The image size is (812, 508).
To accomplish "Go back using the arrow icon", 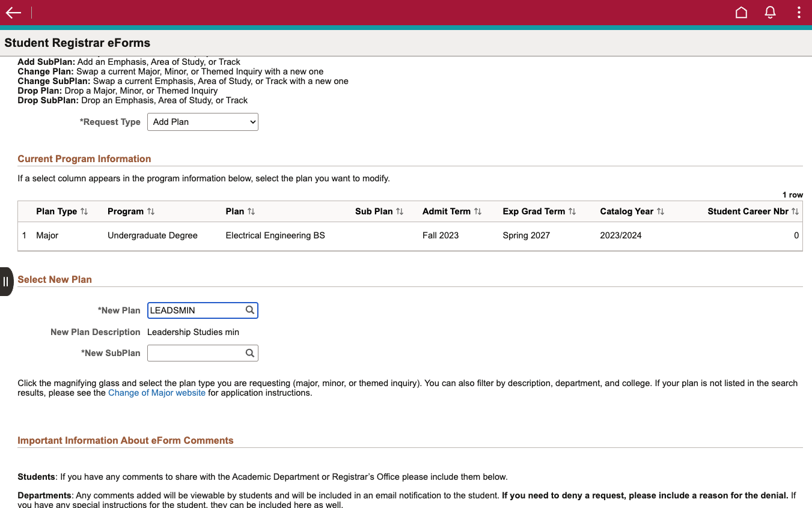I will point(13,13).
